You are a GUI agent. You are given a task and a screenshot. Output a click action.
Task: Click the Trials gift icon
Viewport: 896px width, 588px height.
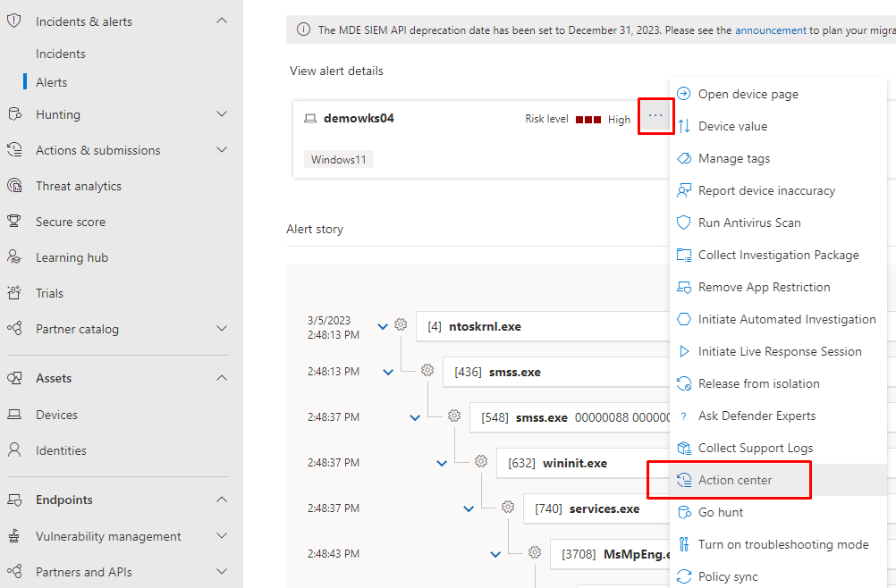pos(14,293)
